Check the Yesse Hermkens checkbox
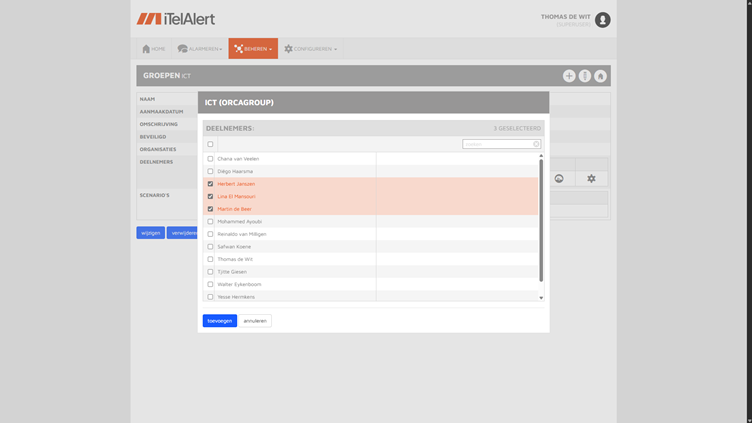 [210, 297]
